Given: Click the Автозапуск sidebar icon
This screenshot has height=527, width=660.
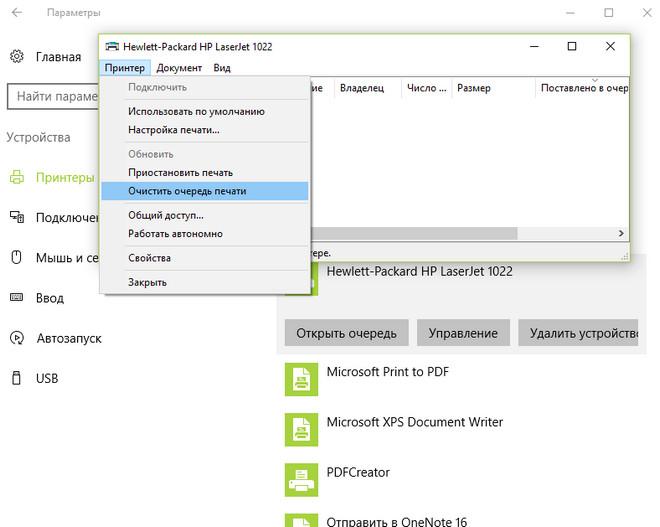Looking at the screenshot, I should pos(17,338).
